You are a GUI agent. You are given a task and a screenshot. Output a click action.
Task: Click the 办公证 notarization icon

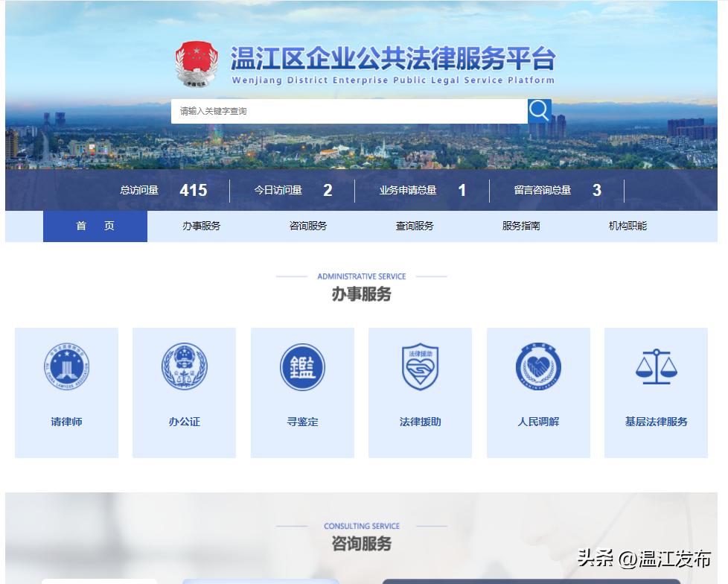[x=184, y=366]
